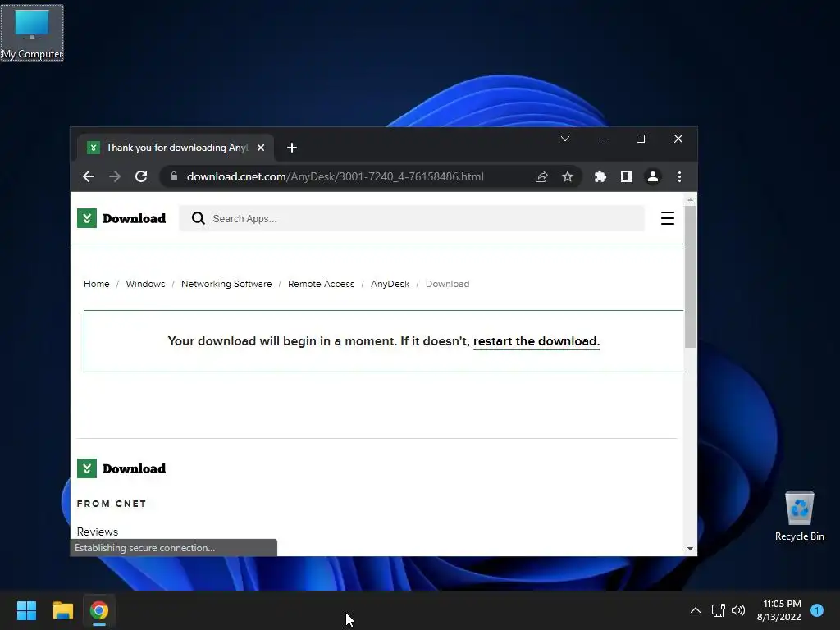This screenshot has width=840, height=630.
Task: Select the 'Thank you for downloading AnyDesk' tab
Action: 176,148
